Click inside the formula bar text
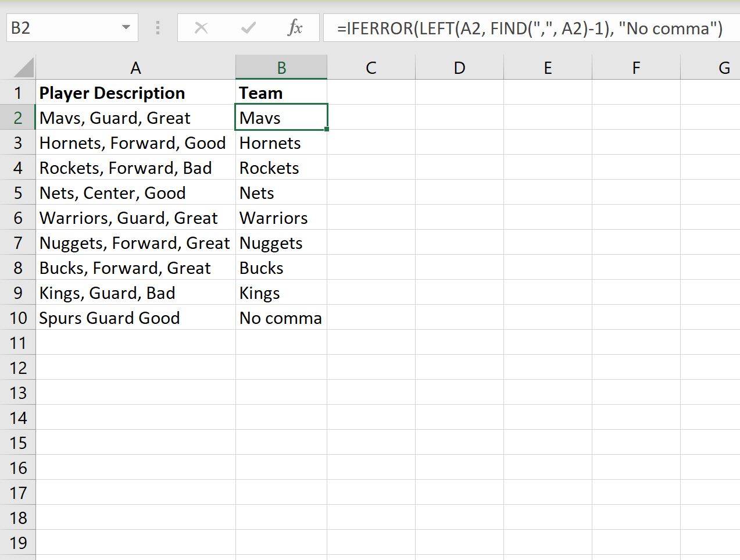 530,28
